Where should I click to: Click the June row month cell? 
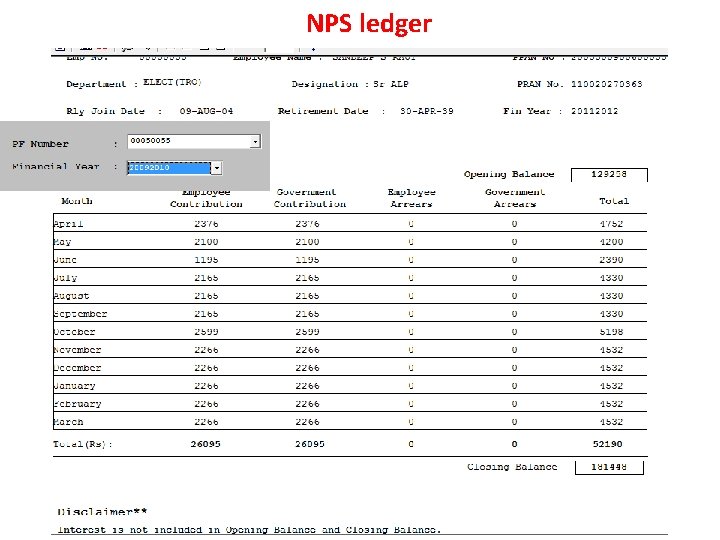coord(65,260)
